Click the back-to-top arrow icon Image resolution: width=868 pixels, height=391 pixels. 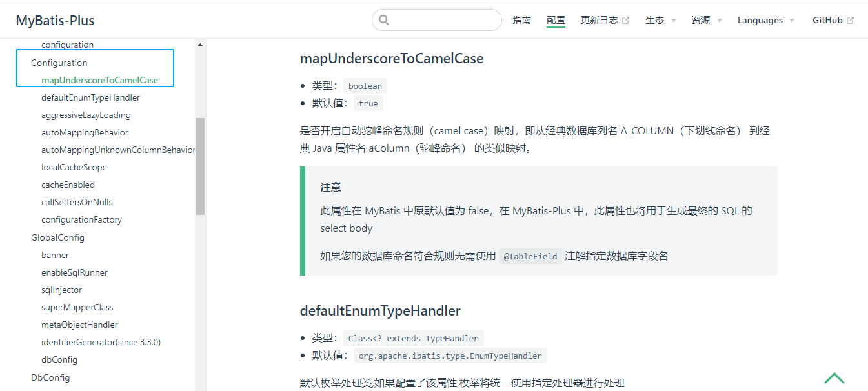point(834,378)
